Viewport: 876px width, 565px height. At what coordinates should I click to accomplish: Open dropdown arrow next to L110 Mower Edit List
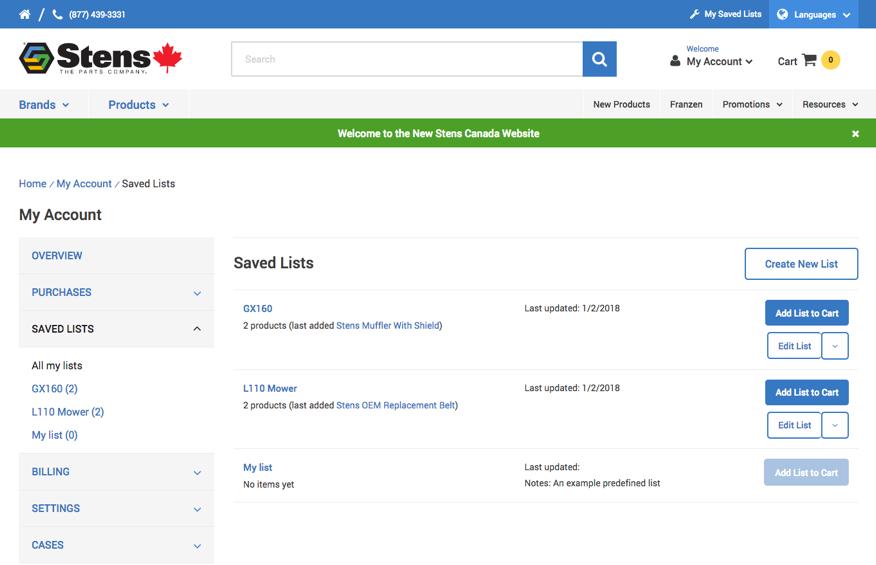click(835, 425)
